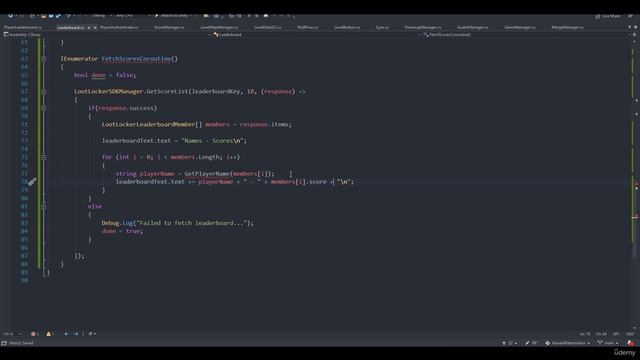
Task: Switch to the PlayerAuthenticate.cs tab
Action: 119,27
